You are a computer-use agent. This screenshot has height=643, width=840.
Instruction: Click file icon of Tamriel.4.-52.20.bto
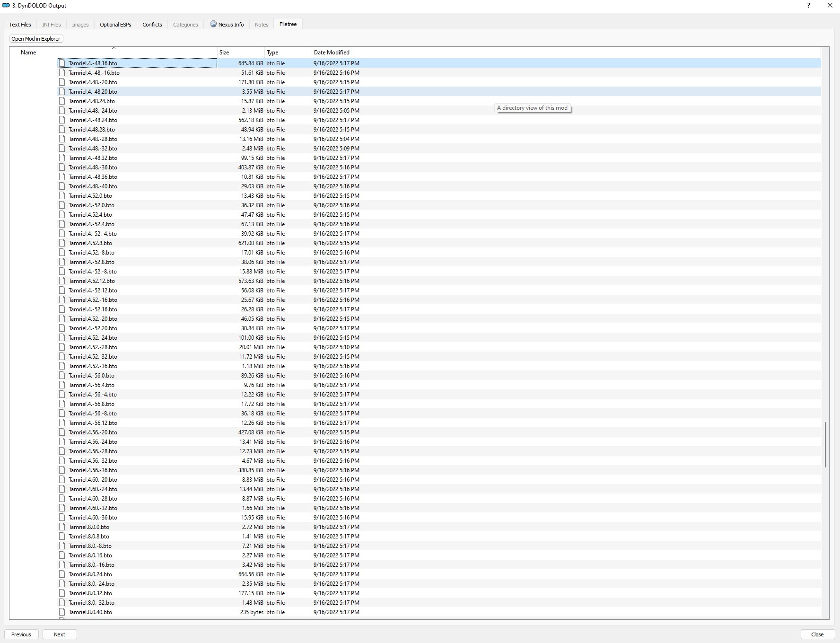click(x=62, y=328)
